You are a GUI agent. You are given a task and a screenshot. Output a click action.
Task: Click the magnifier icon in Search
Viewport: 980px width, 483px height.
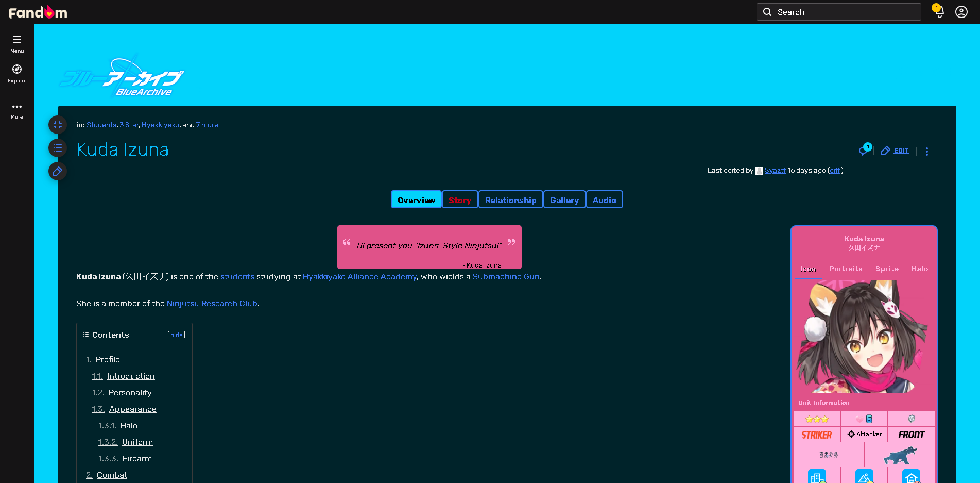(767, 12)
